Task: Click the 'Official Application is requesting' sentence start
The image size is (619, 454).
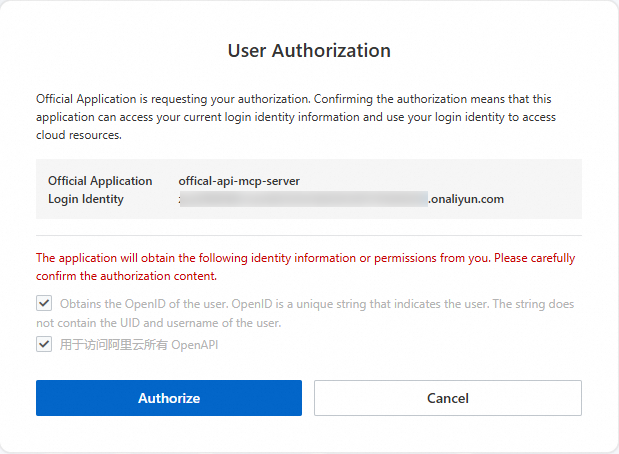Action: pyautogui.click(x=130, y=100)
